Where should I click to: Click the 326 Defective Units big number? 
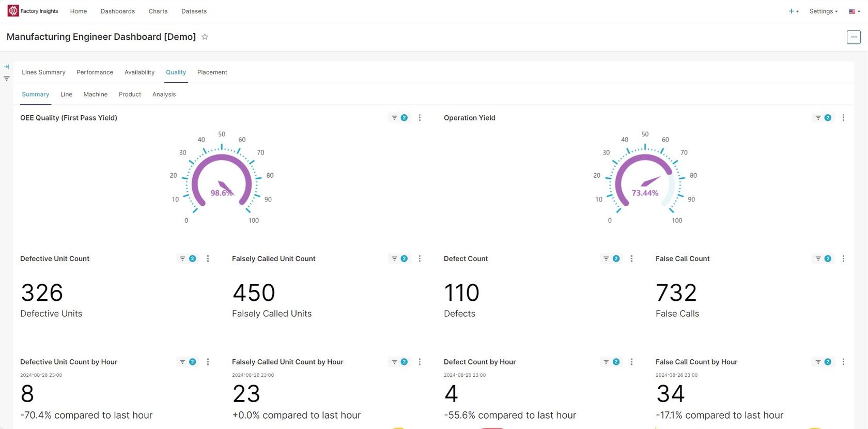tap(42, 293)
